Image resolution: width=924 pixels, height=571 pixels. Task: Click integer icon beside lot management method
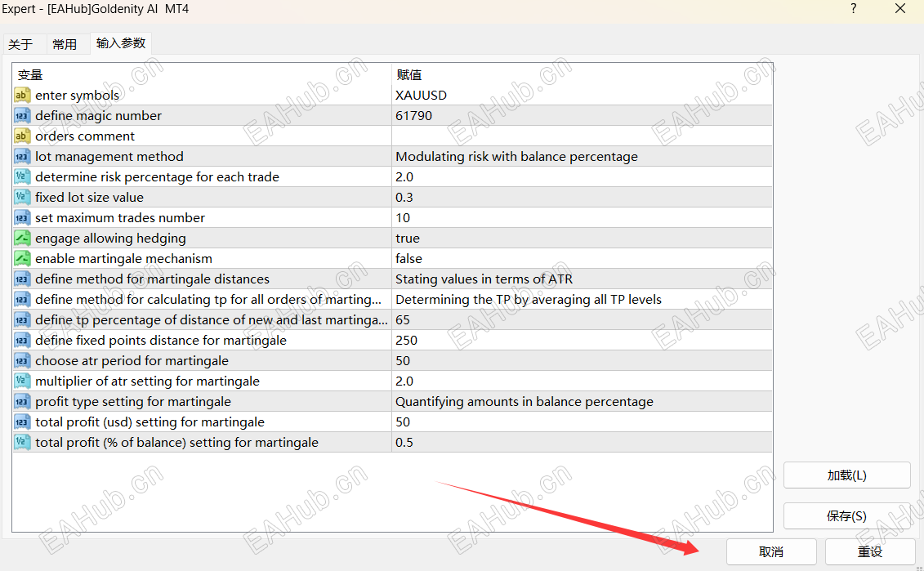click(22, 156)
